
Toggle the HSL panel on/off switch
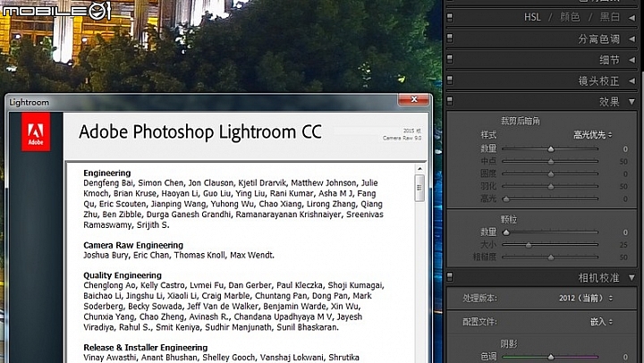pyautogui.click(x=450, y=18)
